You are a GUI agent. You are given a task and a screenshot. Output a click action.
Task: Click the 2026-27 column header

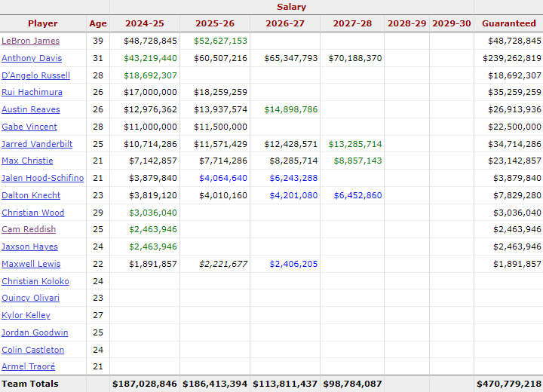pyautogui.click(x=285, y=23)
